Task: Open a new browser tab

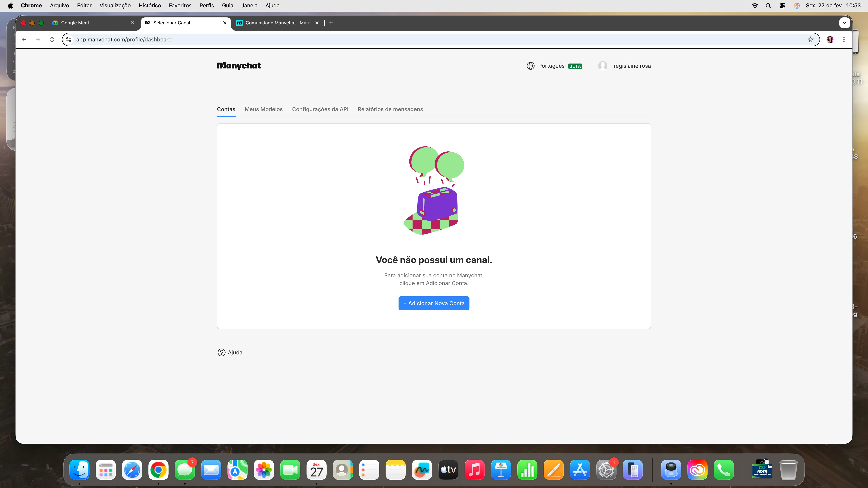Action: tap(331, 23)
